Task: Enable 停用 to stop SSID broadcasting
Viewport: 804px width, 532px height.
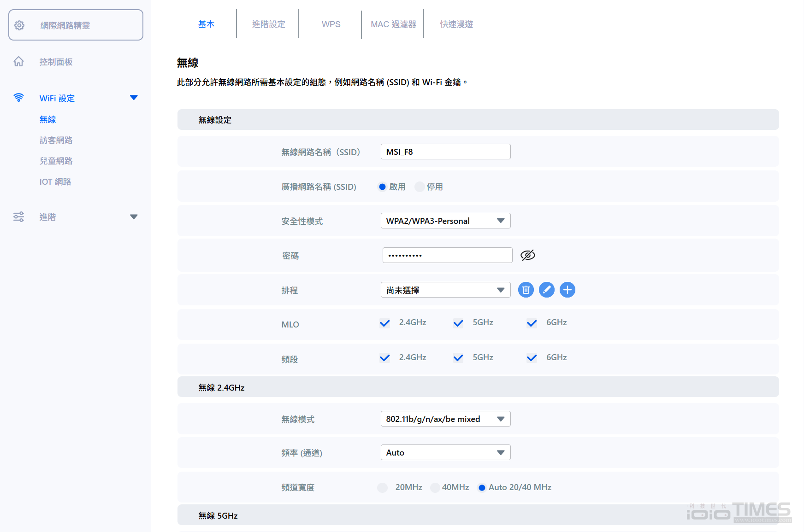Action: tap(419, 187)
